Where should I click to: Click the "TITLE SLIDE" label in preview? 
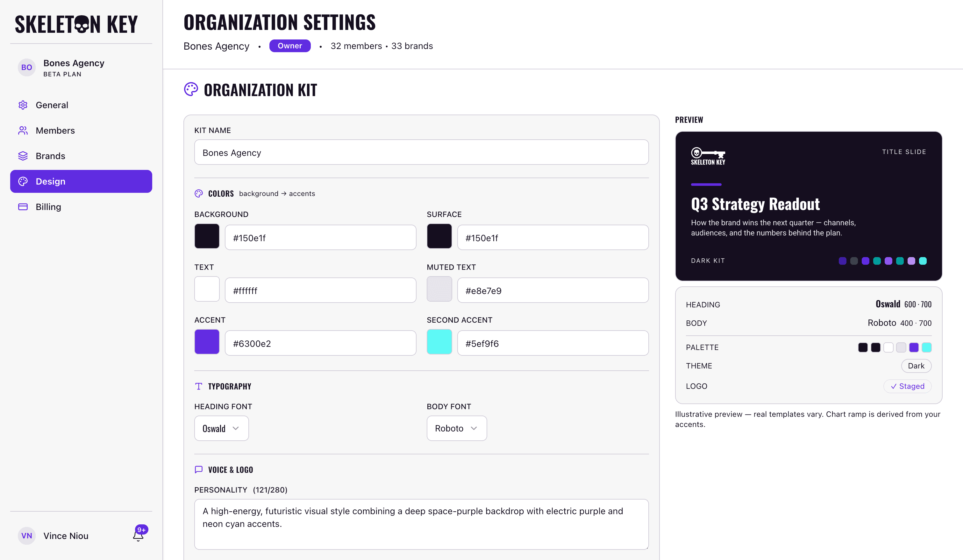click(904, 152)
